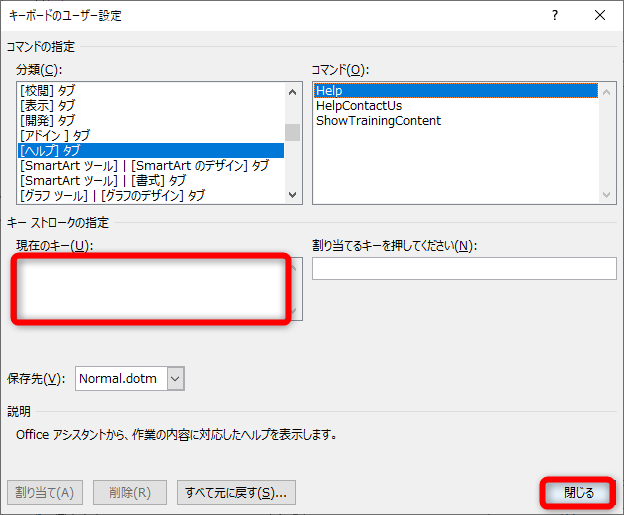Click up arrow of category list scrollbar
This screenshot has width=624, height=515.
click(x=292, y=92)
